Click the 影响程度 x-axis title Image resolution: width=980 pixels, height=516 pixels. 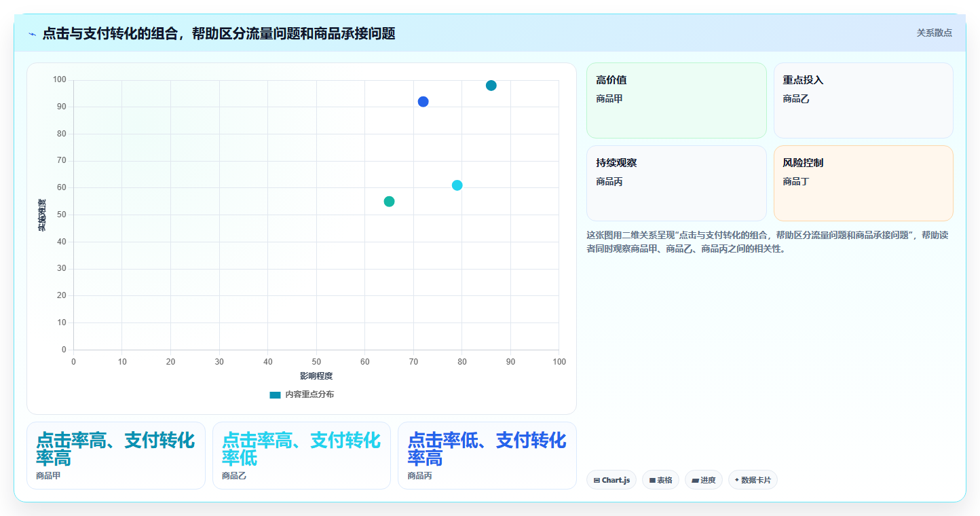(316, 375)
